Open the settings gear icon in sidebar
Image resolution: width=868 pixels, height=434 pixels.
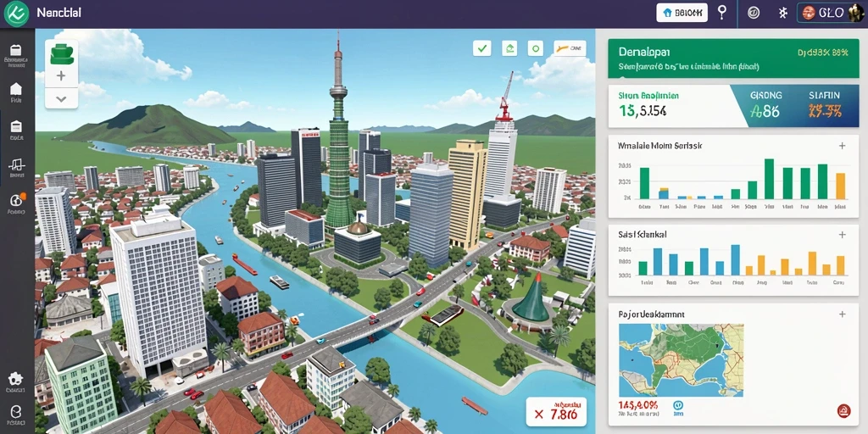click(16, 379)
